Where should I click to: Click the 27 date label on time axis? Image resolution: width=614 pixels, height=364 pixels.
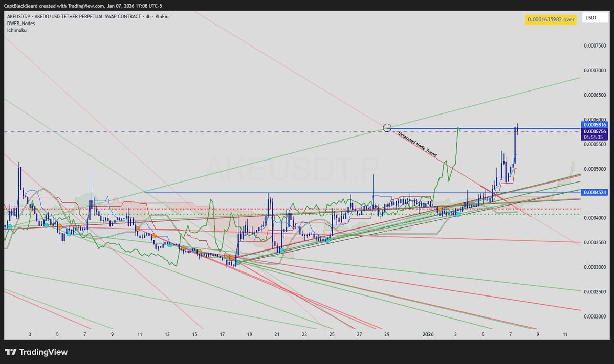coord(360,334)
